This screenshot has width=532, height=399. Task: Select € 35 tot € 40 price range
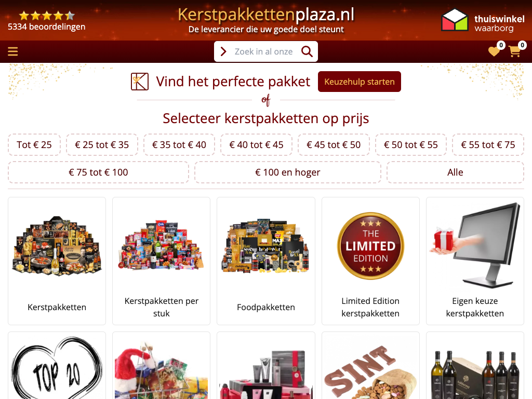click(x=179, y=145)
